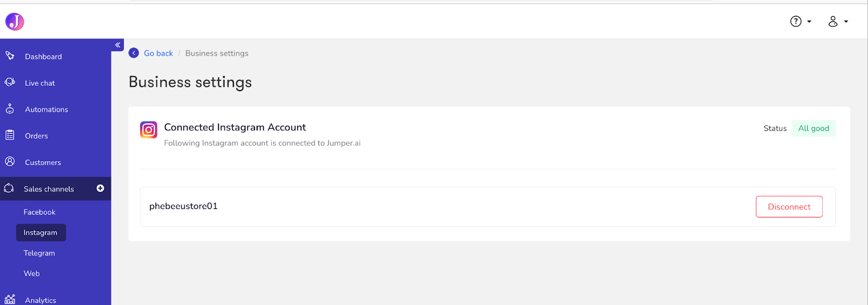The width and height of the screenshot is (868, 305).
Task: Open Web sales channel
Action: click(x=31, y=274)
